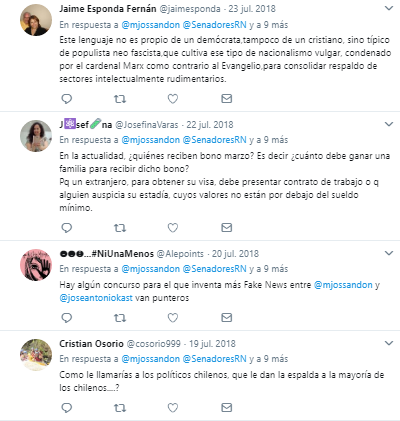This screenshot has height=421, width=400.
Task: Open more options chevron on Jaime Esponda's tweet
Action: (x=389, y=8)
